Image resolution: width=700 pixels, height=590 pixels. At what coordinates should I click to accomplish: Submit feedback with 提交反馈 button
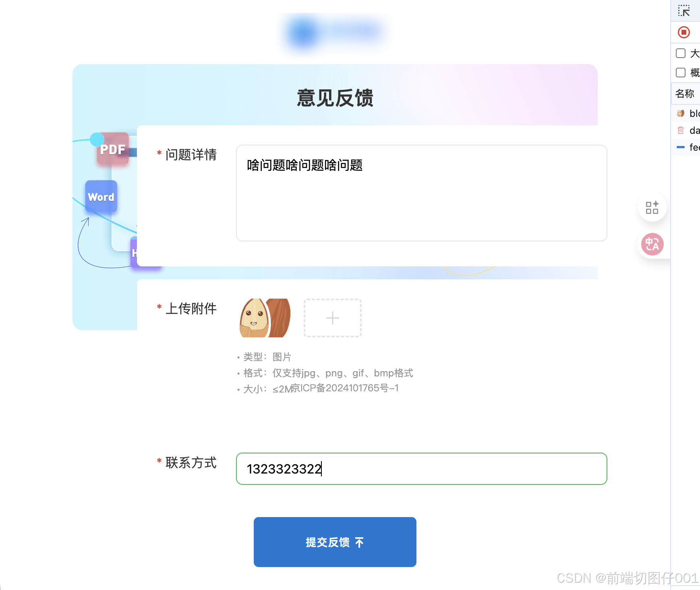335,542
